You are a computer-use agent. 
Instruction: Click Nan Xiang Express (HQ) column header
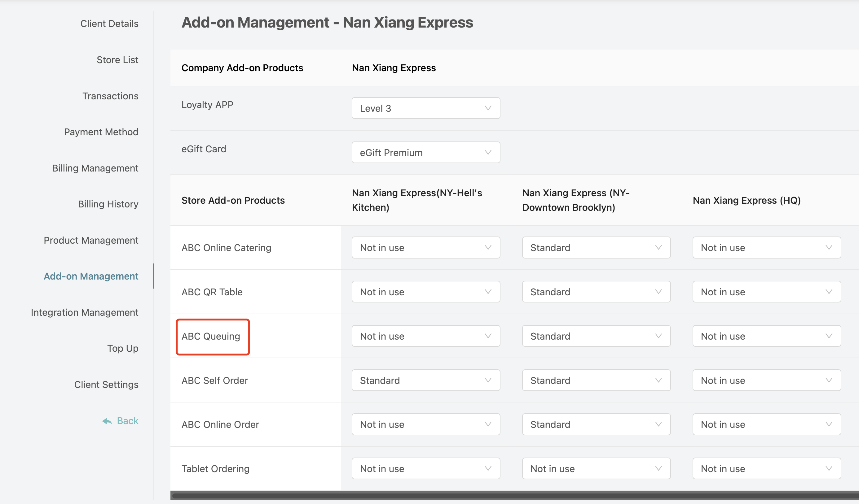pos(747,200)
